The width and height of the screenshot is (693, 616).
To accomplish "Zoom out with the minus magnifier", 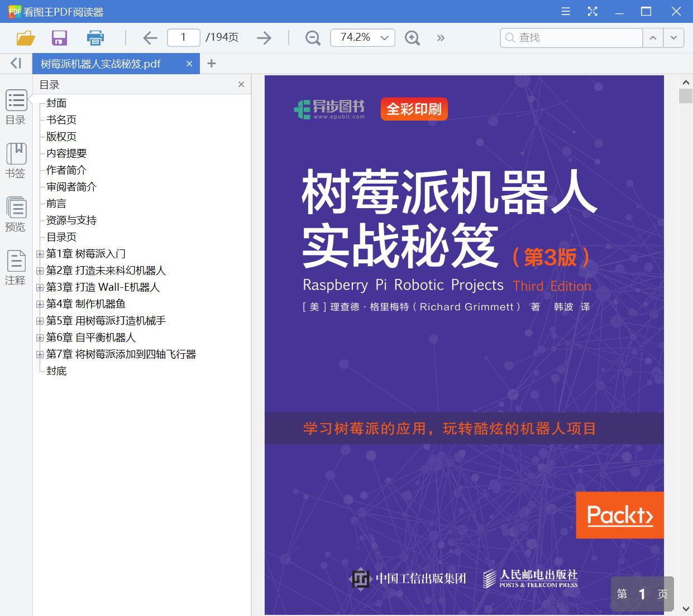I will click(313, 38).
